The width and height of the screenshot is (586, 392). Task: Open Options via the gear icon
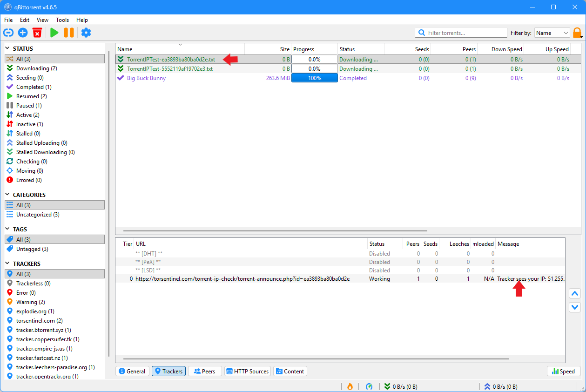pos(85,33)
